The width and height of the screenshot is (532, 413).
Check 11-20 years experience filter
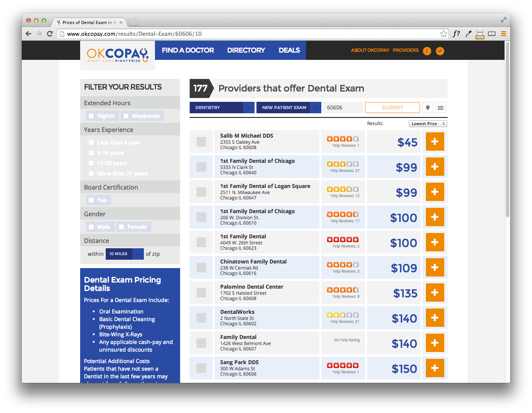(x=91, y=163)
